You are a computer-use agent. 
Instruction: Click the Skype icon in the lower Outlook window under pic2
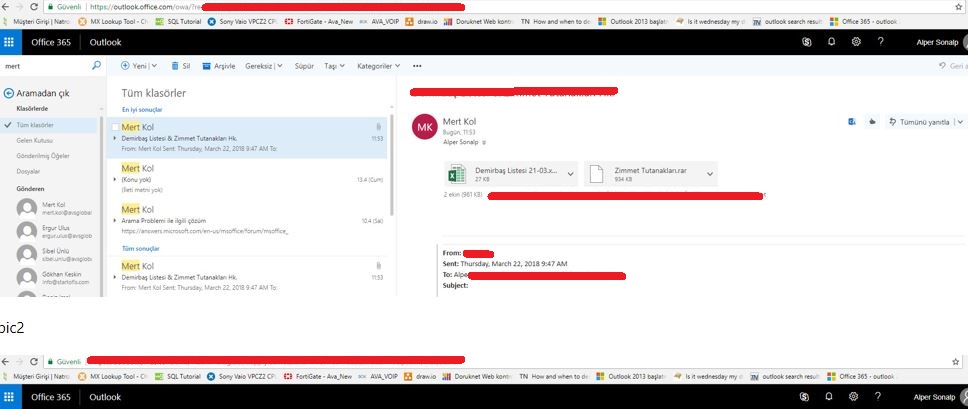804,397
